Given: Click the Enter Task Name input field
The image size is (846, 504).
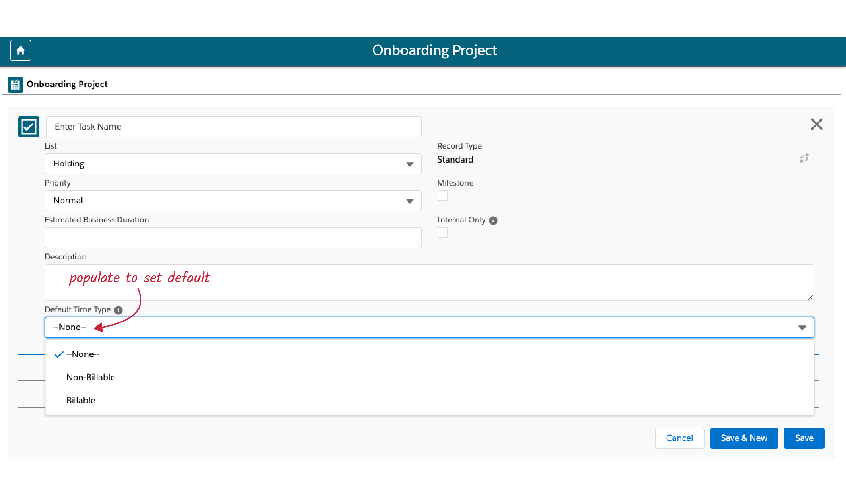Looking at the screenshot, I should (x=234, y=127).
